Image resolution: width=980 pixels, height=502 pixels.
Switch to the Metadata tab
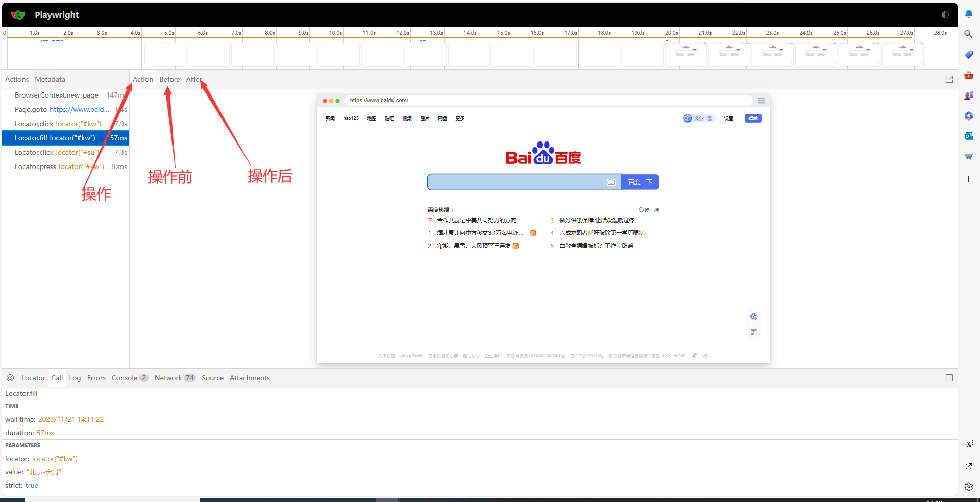click(50, 79)
